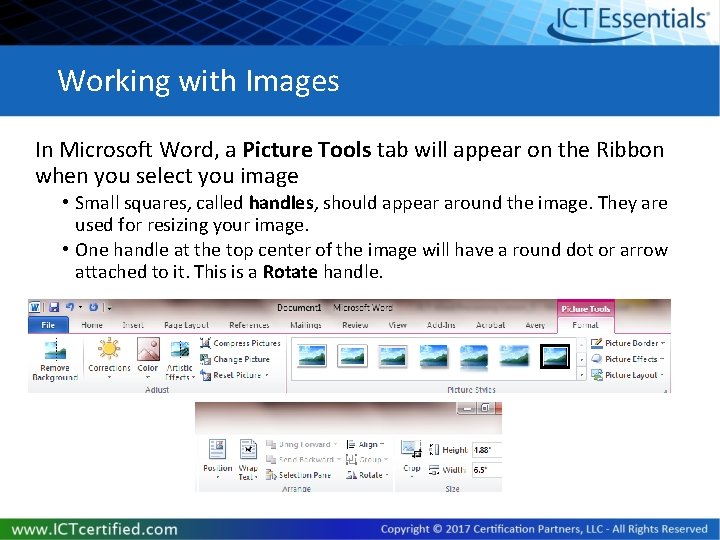The image size is (720, 540).
Task: Apply the second picture style thumbnail
Action: pyautogui.click(x=352, y=356)
